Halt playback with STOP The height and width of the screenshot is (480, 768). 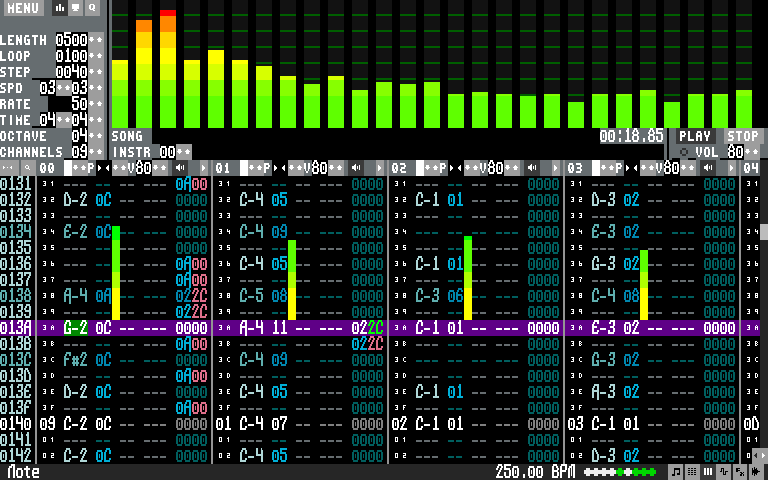pos(742,136)
